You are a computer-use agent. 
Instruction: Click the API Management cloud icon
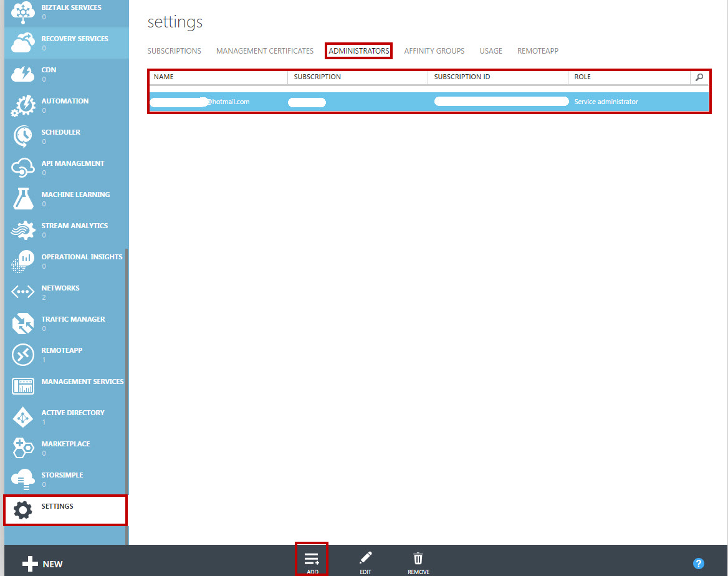coord(22,168)
